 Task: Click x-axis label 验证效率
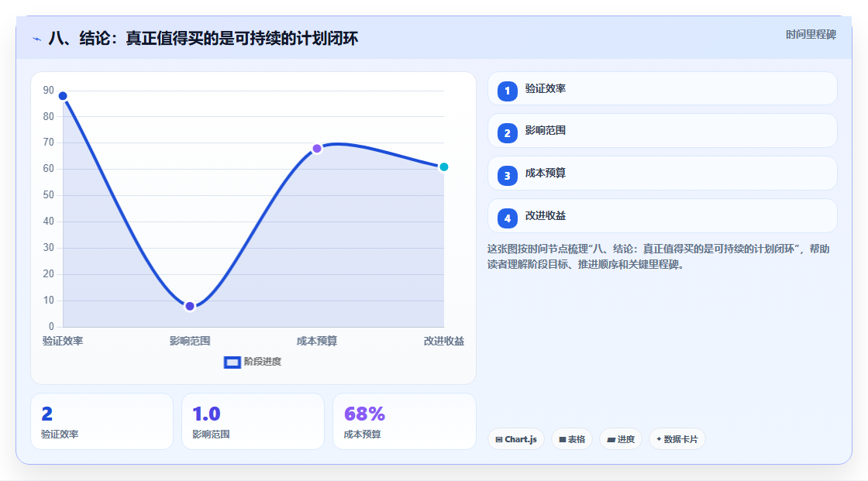63,342
